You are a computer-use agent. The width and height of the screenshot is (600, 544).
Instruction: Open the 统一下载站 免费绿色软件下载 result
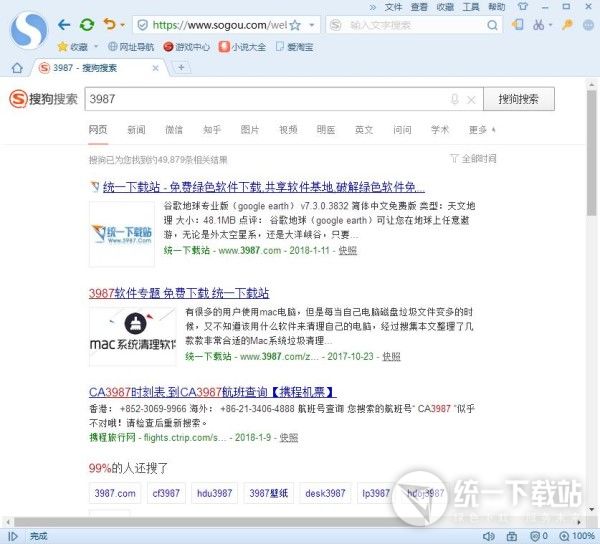point(264,187)
